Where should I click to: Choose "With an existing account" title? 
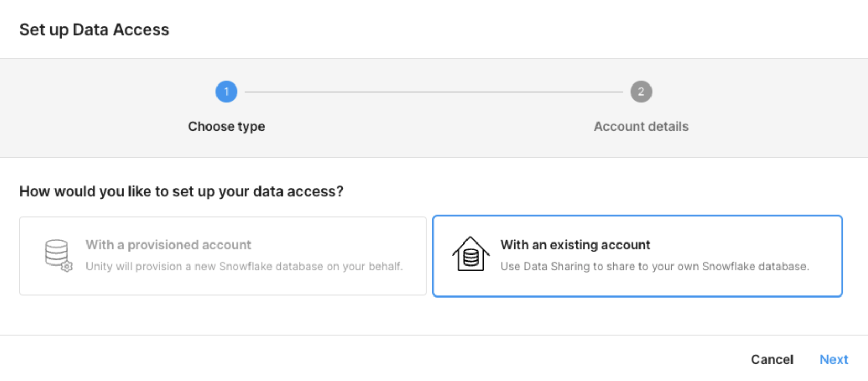tap(575, 245)
